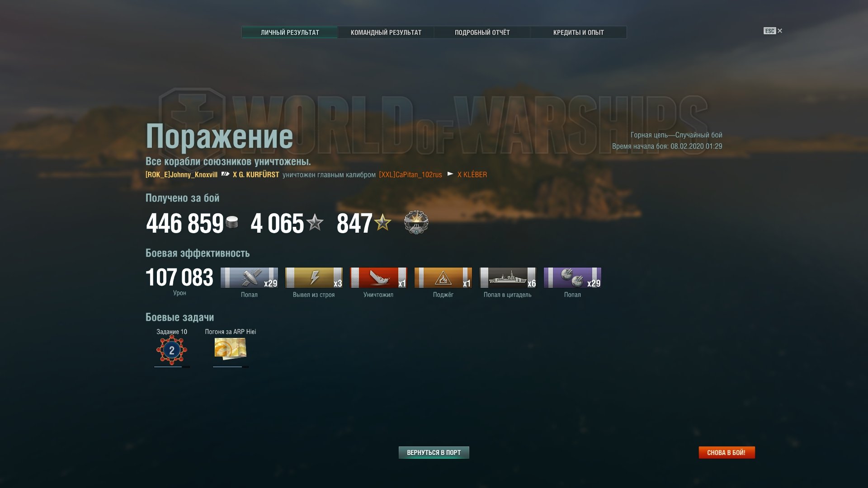
Task: Click the achievement medal badge icon
Action: (416, 222)
